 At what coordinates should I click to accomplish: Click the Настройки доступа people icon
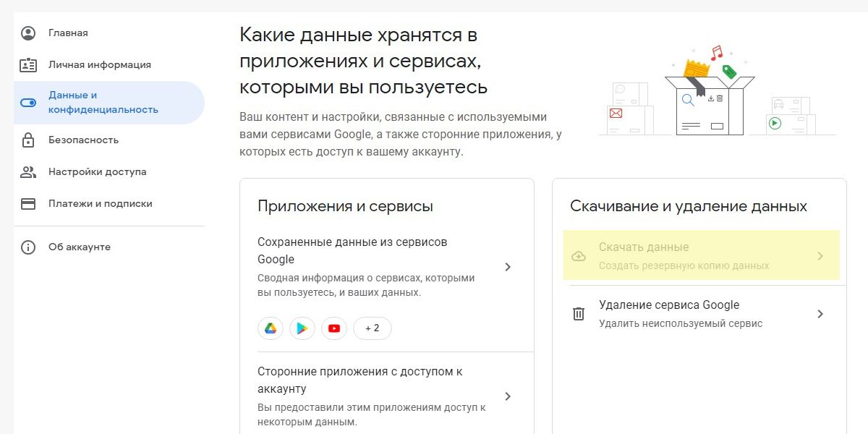(x=28, y=172)
